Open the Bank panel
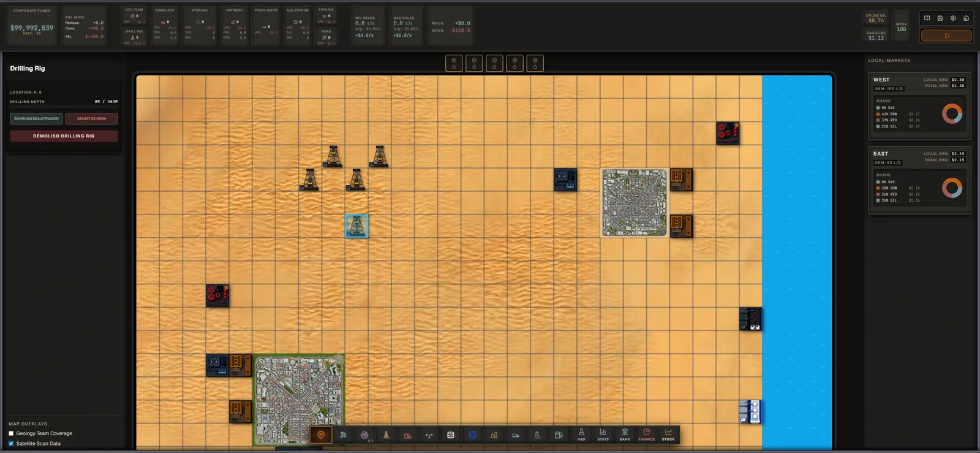Viewport: 980px width, 453px height. coord(625,435)
